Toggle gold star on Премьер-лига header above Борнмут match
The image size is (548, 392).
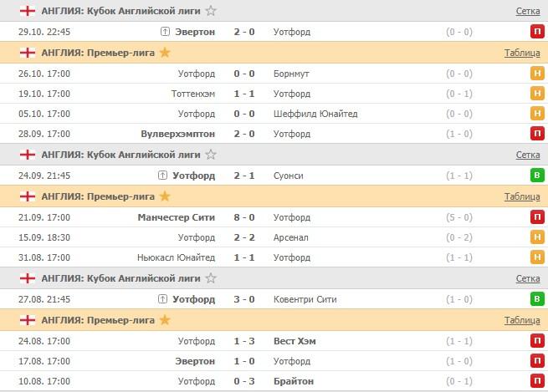165,53
